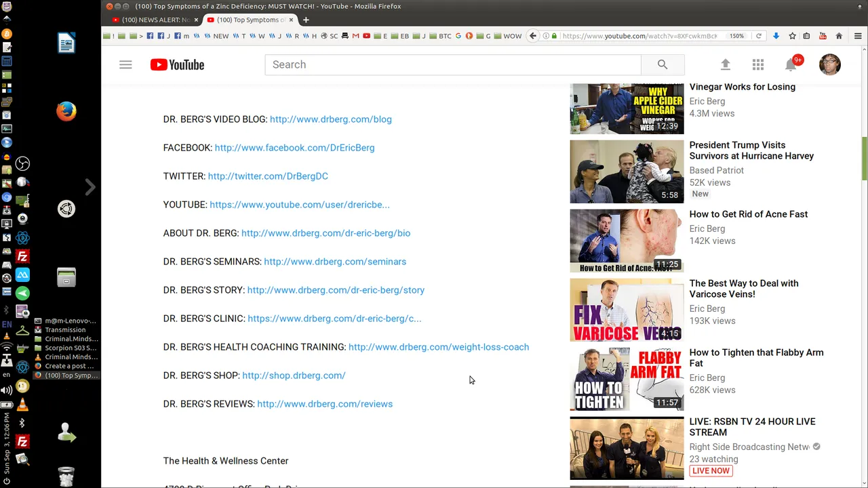Screen dimensions: 868x488
Task: Click the Ubuntu MATE logo icon
Action: pos(66,209)
